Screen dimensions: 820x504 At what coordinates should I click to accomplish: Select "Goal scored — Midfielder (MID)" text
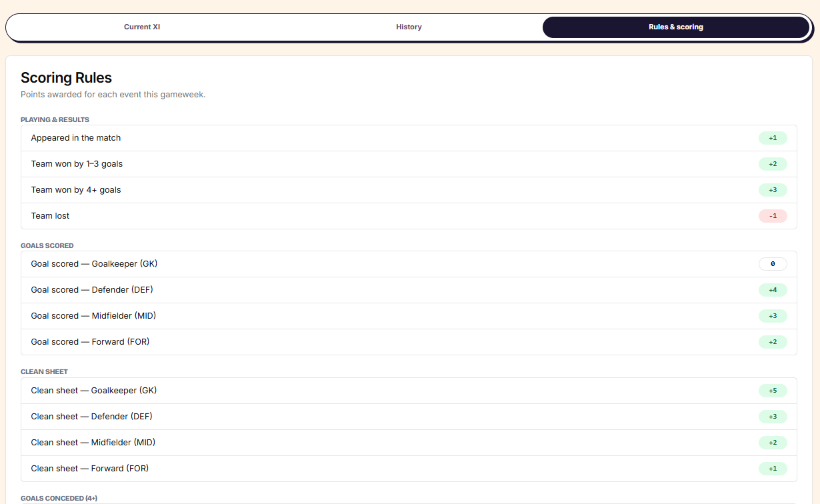tap(93, 316)
